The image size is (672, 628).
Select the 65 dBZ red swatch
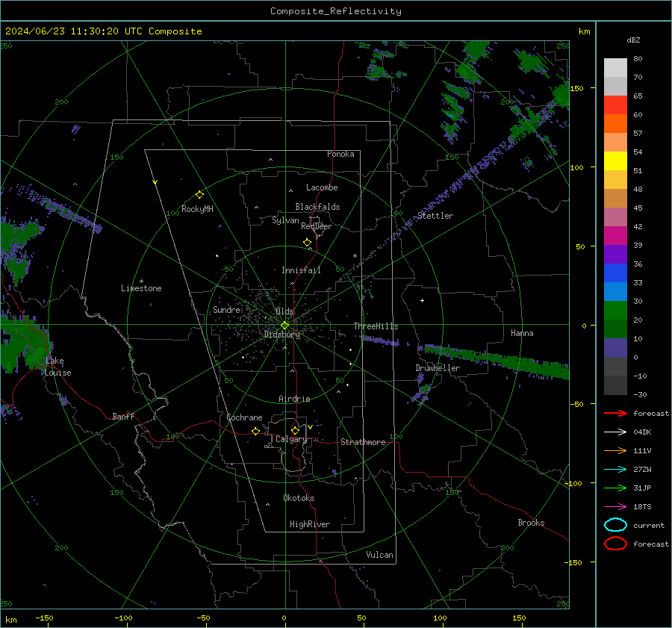[x=615, y=105]
